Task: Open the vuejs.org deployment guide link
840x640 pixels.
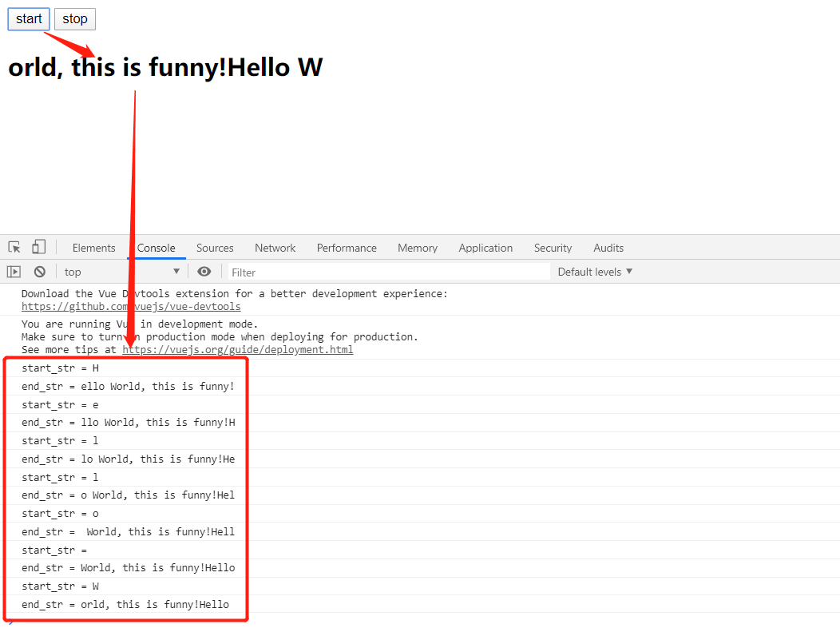Action: click(238, 349)
